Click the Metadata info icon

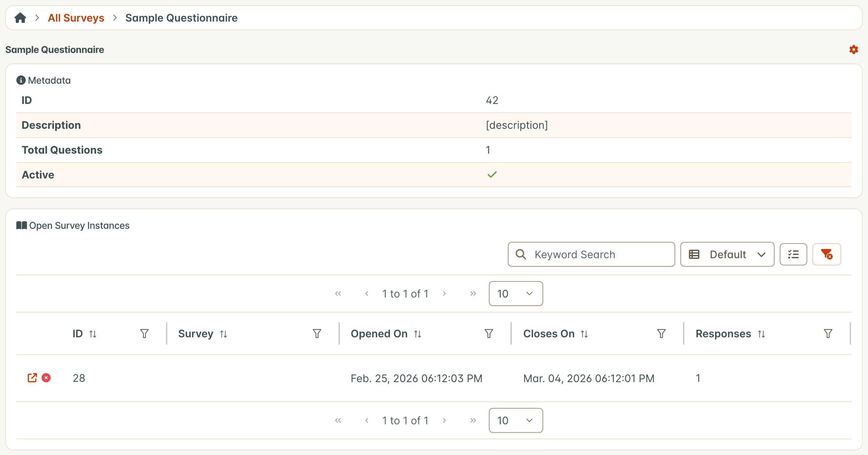(x=21, y=80)
